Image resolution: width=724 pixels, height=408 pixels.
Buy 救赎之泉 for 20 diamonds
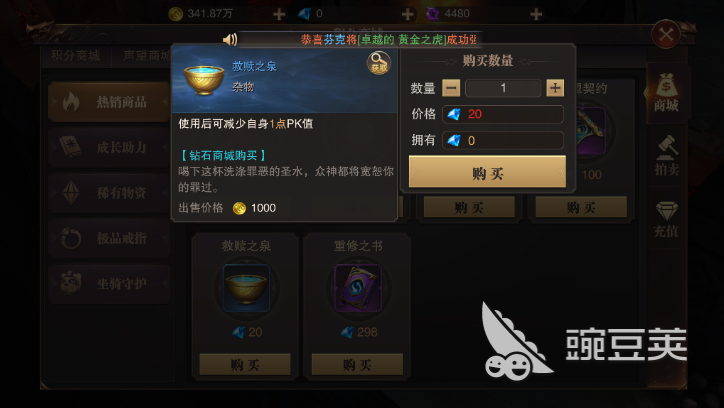coord(245,365)
